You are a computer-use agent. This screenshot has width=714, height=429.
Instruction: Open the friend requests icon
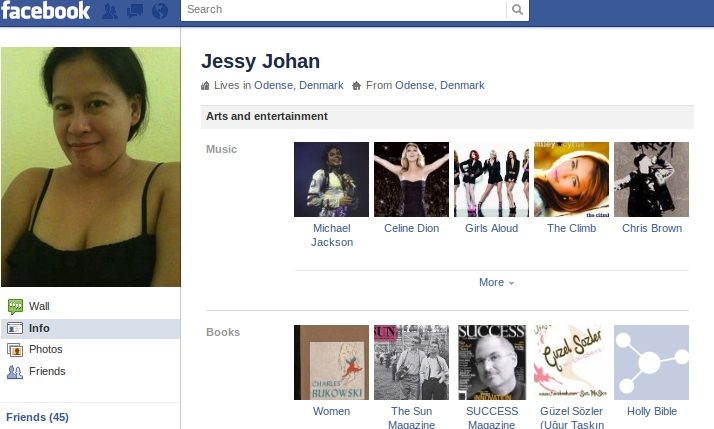[110, 11]
